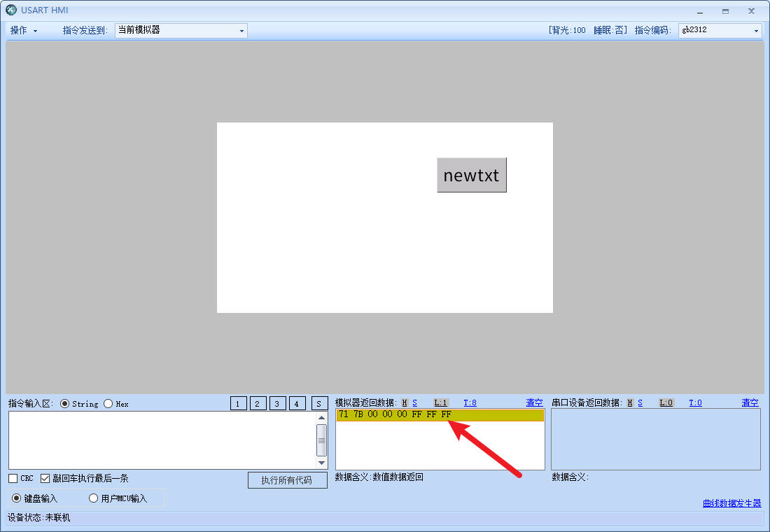The width and height of the screenshot is (770, 532).
Task: Open the 曲线数据发生器 link
Action: point(731,503)
